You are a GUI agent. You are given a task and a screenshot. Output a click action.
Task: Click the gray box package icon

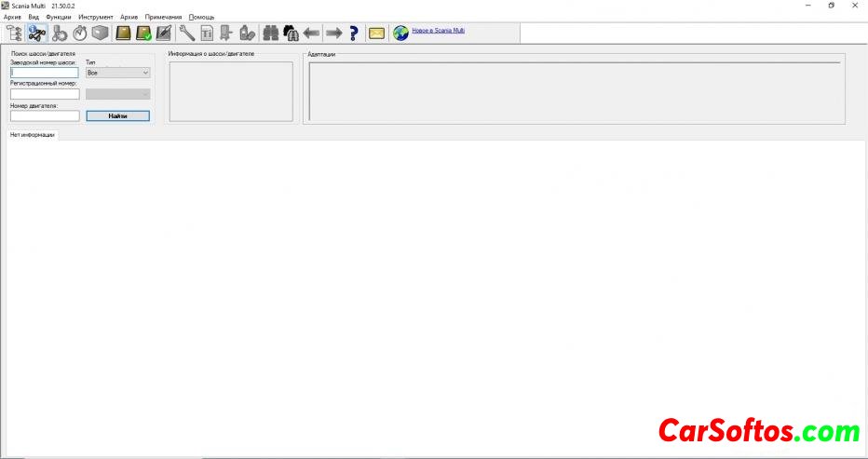[101, 34]
